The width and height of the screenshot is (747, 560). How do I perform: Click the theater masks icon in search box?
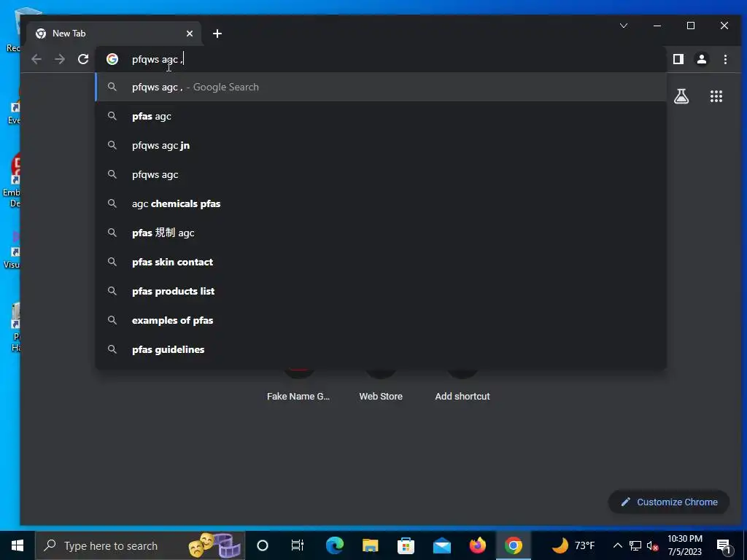(214, 545)
